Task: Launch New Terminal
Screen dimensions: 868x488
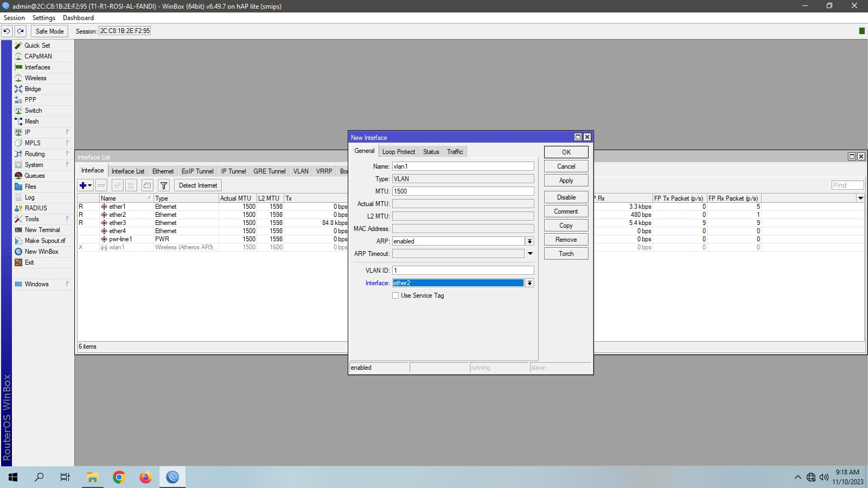Action: pos(43,230)
